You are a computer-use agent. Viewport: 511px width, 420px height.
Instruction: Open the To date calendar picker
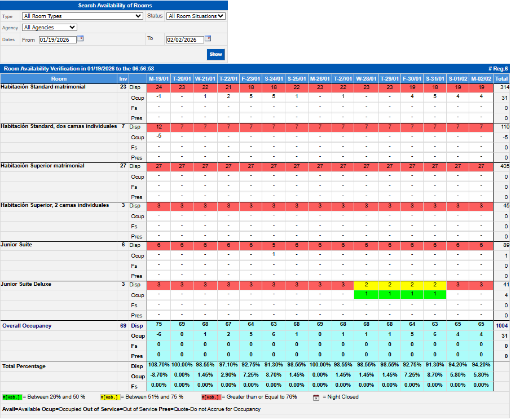click(208, 39)
